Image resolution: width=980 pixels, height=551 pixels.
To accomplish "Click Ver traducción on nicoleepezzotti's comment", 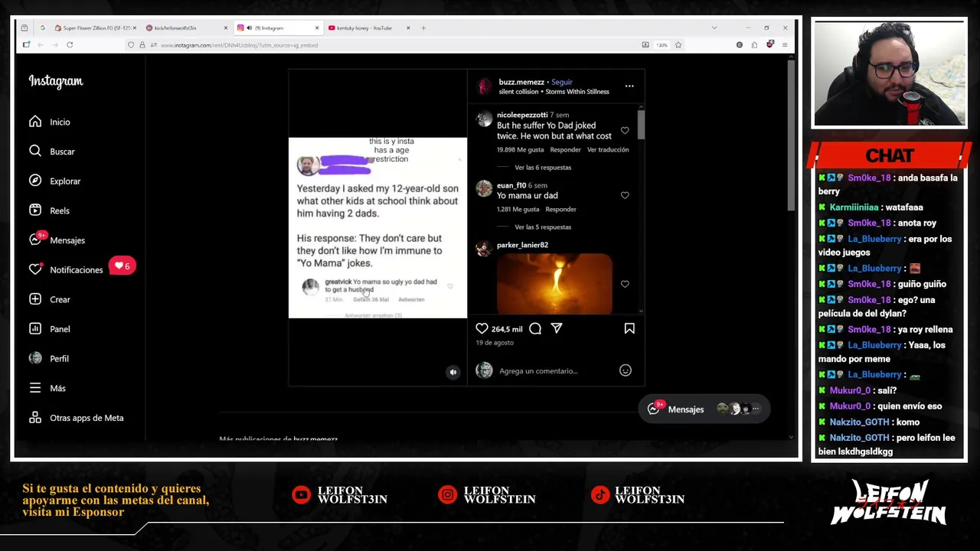I will coord(608,150).
